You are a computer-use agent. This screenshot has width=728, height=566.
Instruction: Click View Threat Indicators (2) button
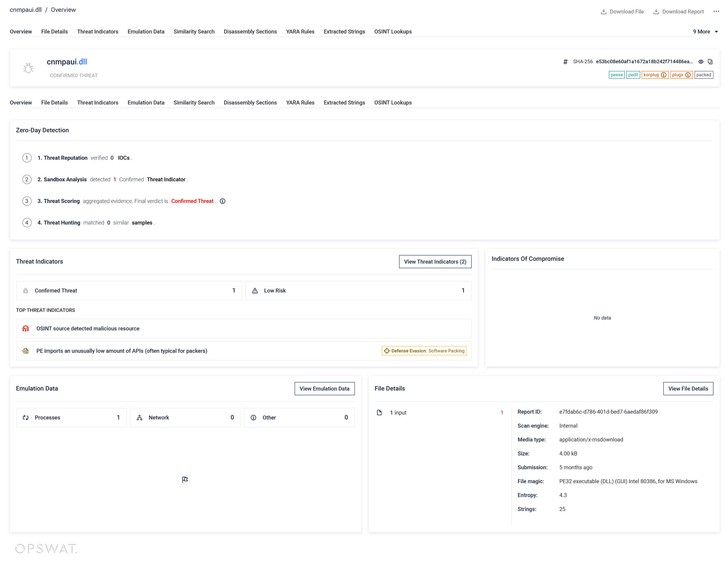coord(435,262)
